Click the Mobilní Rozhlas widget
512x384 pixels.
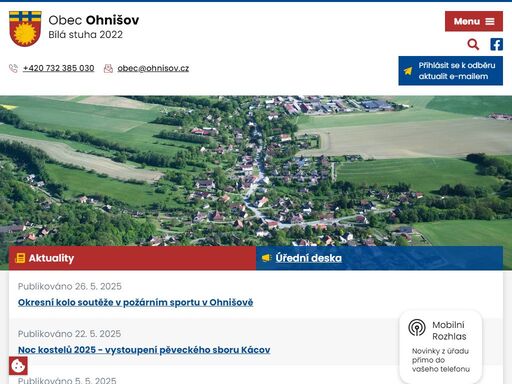(441, 347)
